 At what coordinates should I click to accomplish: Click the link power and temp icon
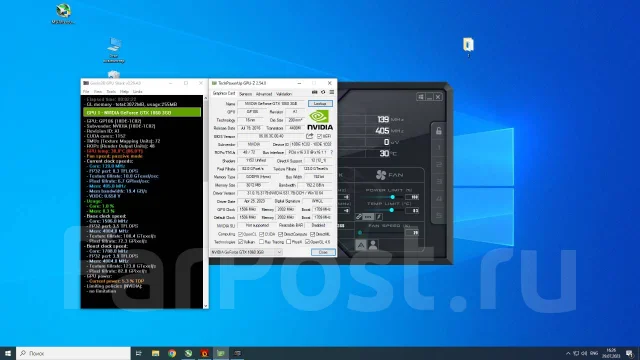click(x=358, y=217)
